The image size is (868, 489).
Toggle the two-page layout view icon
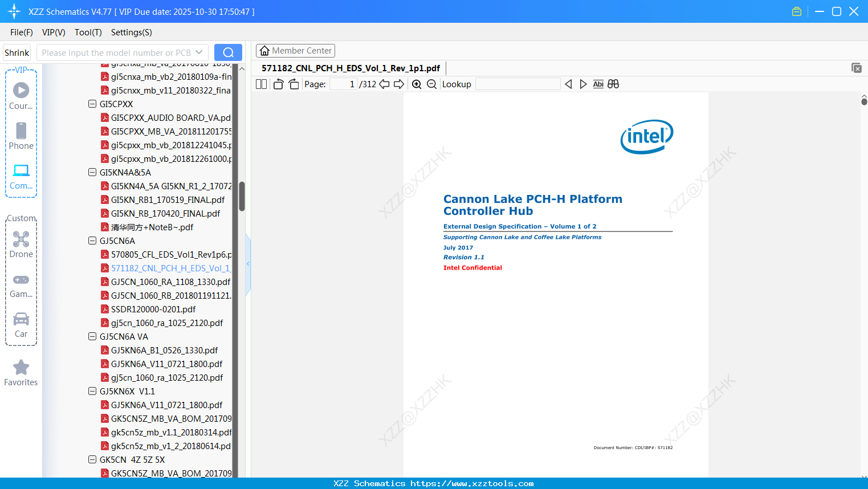262,84
